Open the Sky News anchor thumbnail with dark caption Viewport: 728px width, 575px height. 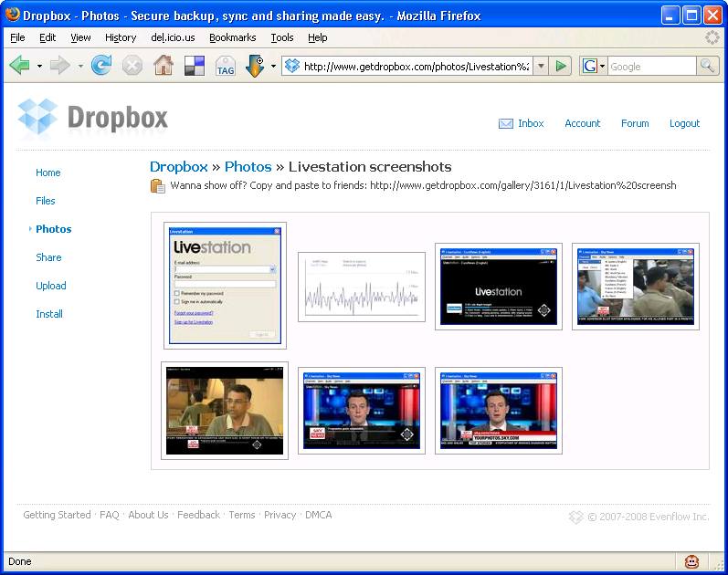pyautogui.click(x=362, y=411)
